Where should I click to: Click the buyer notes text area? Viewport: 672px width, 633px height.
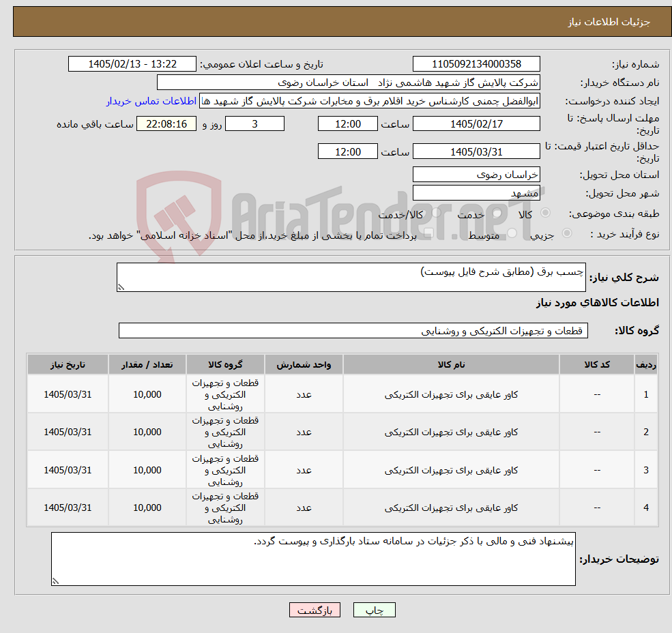point(313,559)
